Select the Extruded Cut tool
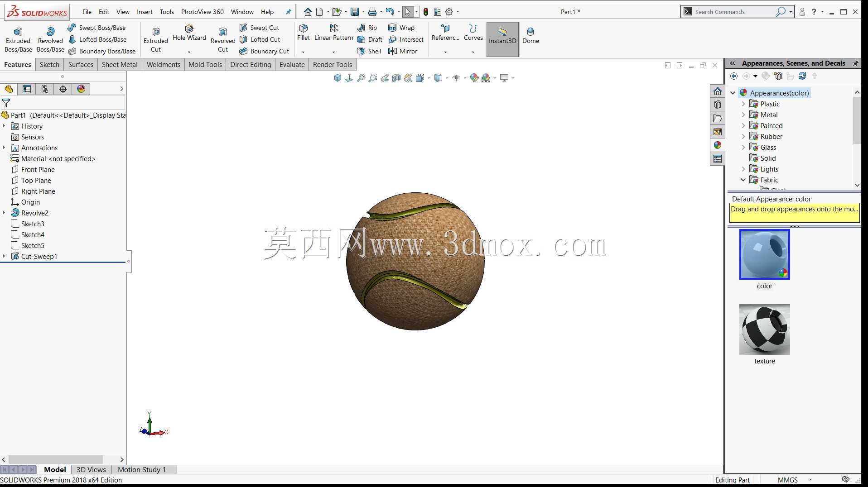The height and width of the screenshot is (487, 868). click(156, 39)
